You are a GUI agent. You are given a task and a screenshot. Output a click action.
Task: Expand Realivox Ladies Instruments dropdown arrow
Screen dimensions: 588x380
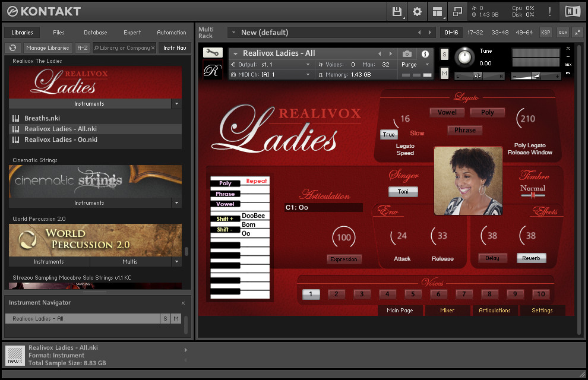[176, 104]
